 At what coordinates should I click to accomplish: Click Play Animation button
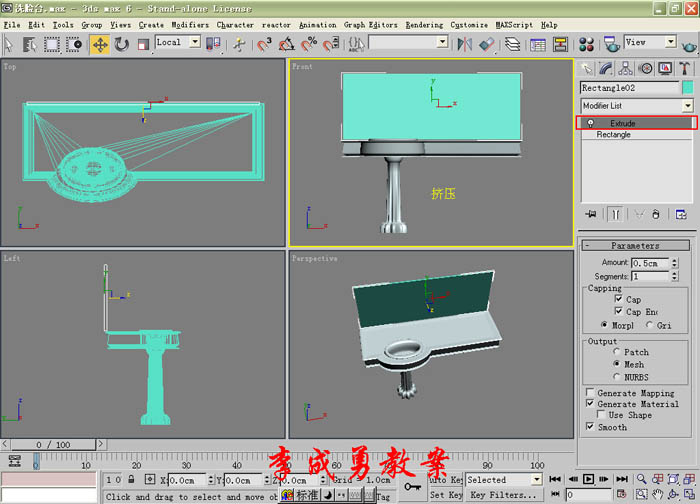[588, 479]
